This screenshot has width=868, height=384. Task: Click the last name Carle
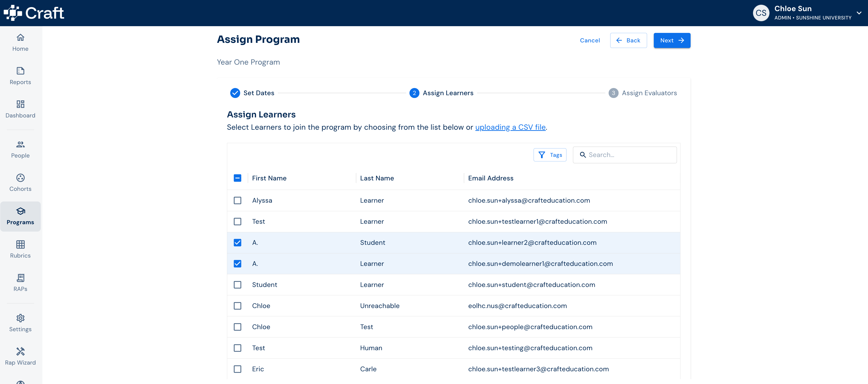point(368,369)
